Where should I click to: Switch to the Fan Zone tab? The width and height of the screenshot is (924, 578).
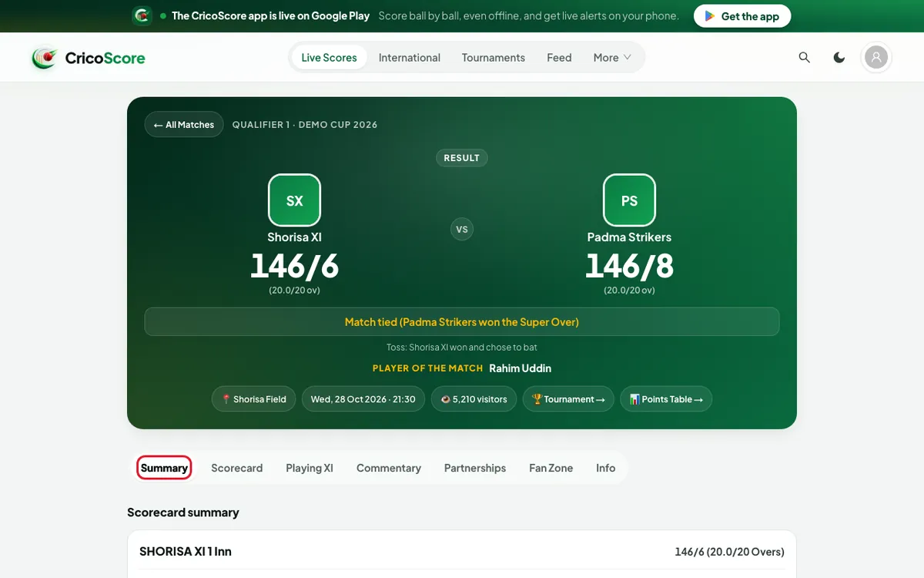(x=551, y=468)
